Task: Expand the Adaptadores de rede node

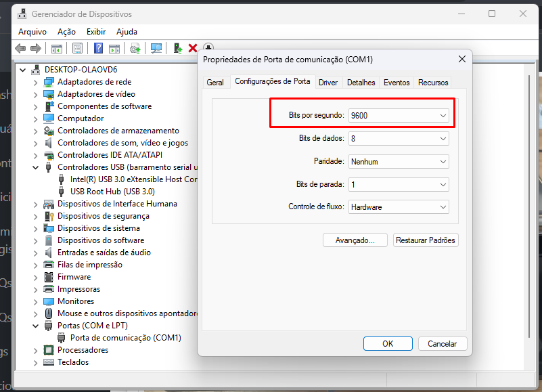Action: (36, 82)
